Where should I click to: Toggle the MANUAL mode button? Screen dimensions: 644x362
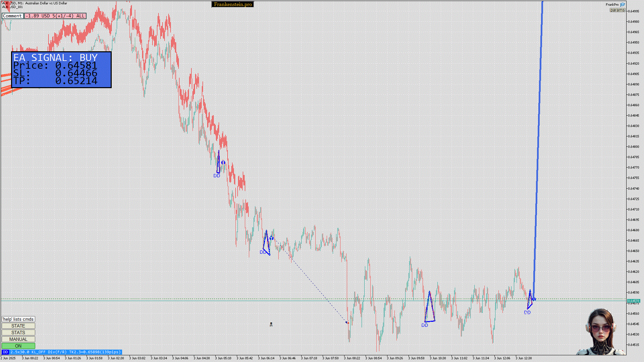(18, 339)
